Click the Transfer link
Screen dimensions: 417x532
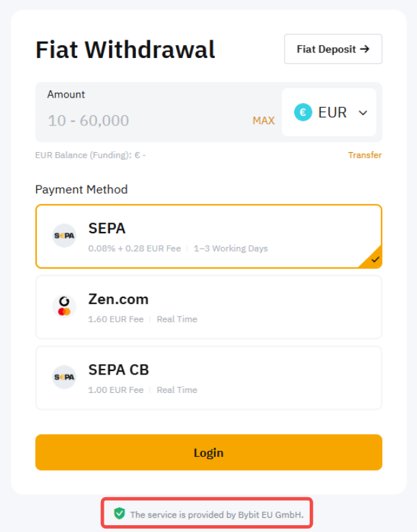[x=364, y=155]
